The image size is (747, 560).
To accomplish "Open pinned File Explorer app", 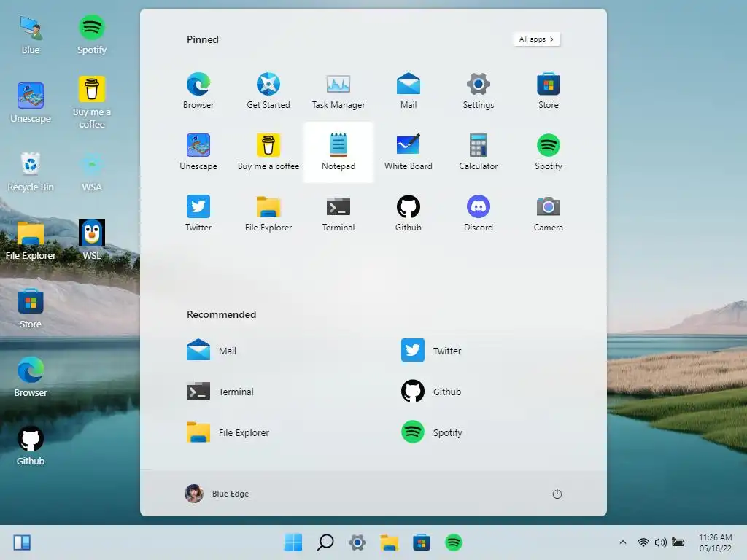I will tap(268, 214).
